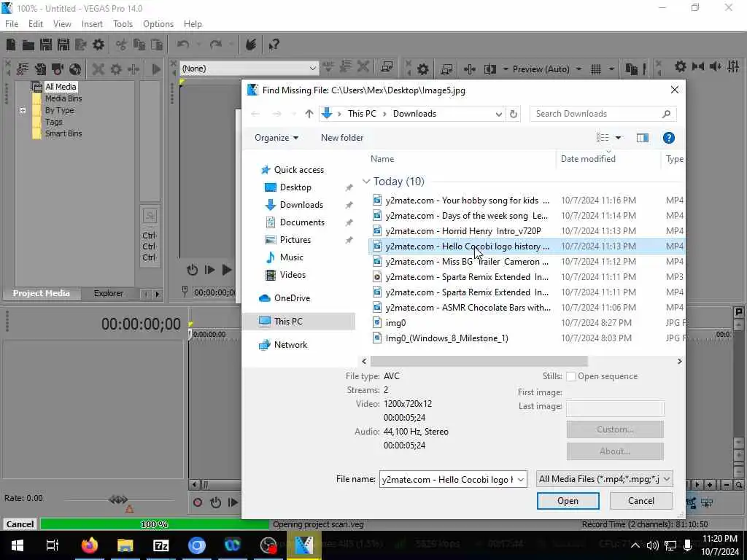Cancel project loading in VEGAS status bar
Image resolution: width=747 pixels, height=560 pixels.
20,524
